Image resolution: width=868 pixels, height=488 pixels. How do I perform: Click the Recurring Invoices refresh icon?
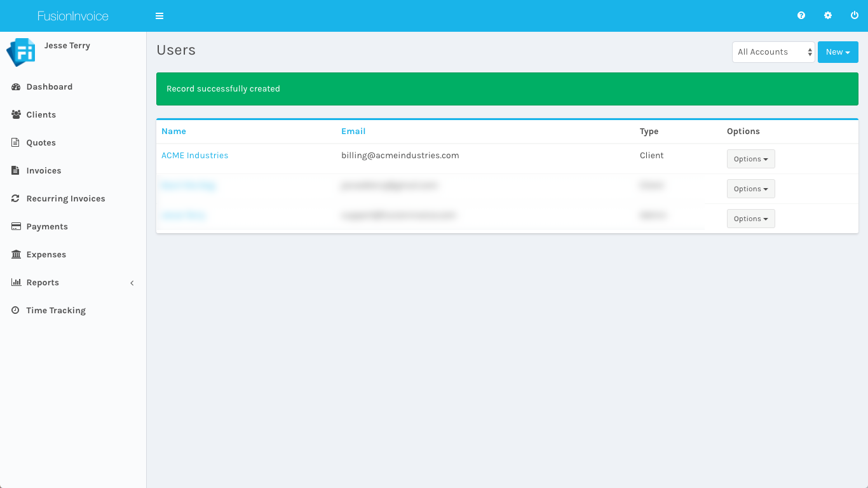(x=16, y=199)
